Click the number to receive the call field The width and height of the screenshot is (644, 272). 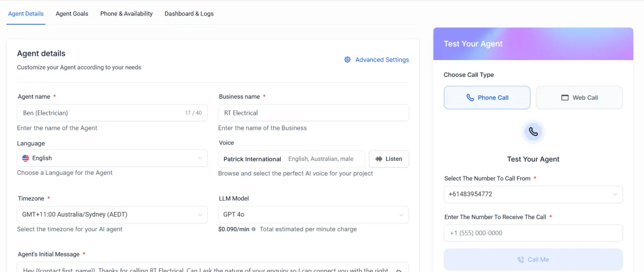pos(533,233)
